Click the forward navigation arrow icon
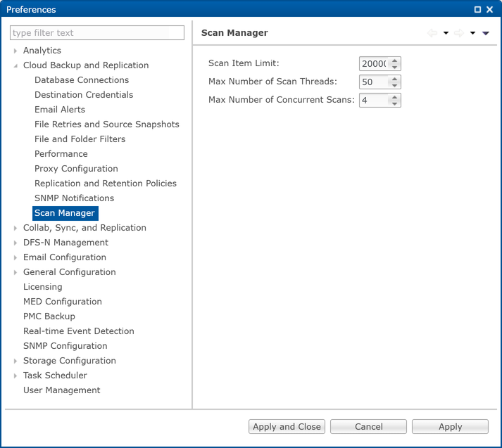Screen dimensions: 502x448 459,33
